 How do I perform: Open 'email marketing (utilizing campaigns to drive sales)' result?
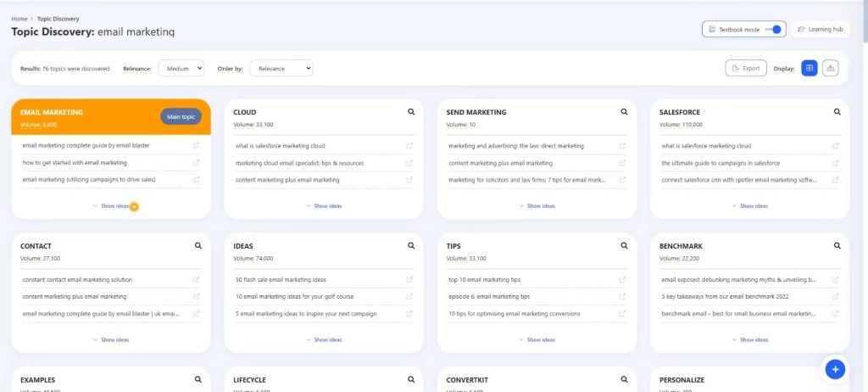[x=89, y=180]
